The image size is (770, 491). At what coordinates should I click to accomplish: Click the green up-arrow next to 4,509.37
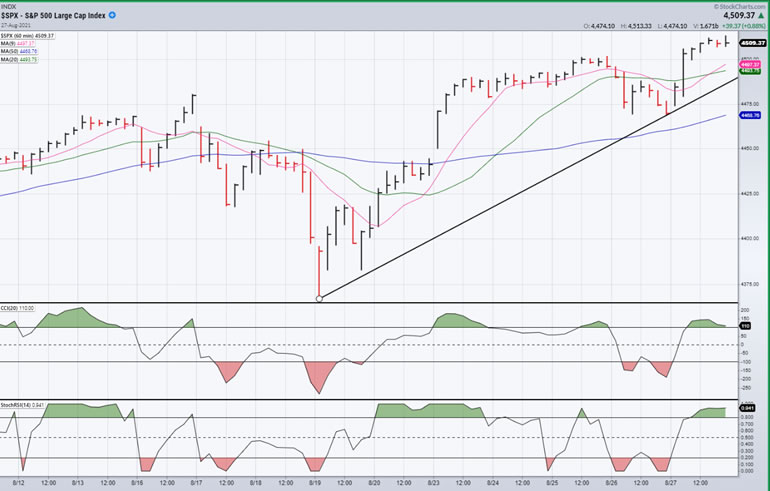tap(762, 16)
